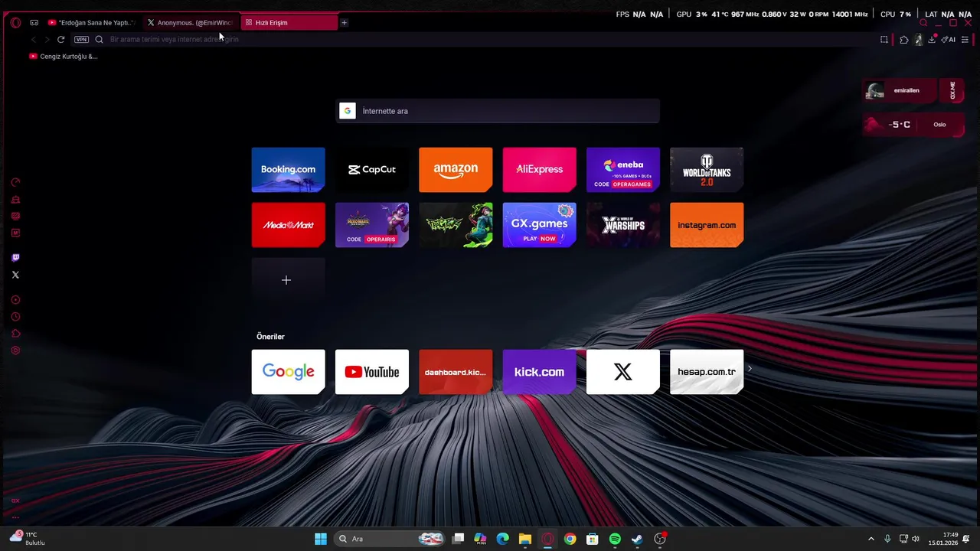Screen dimensions: 980x551
Task: Open the Cengiz Kurtoğlu bookmark
Action: pos(64,56)
